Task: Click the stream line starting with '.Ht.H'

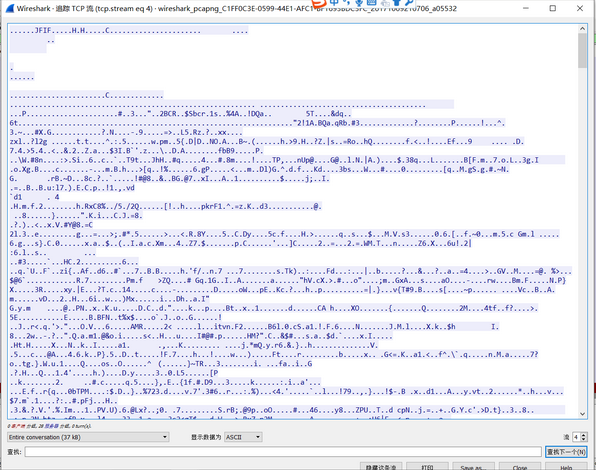Action: (194, 345)
